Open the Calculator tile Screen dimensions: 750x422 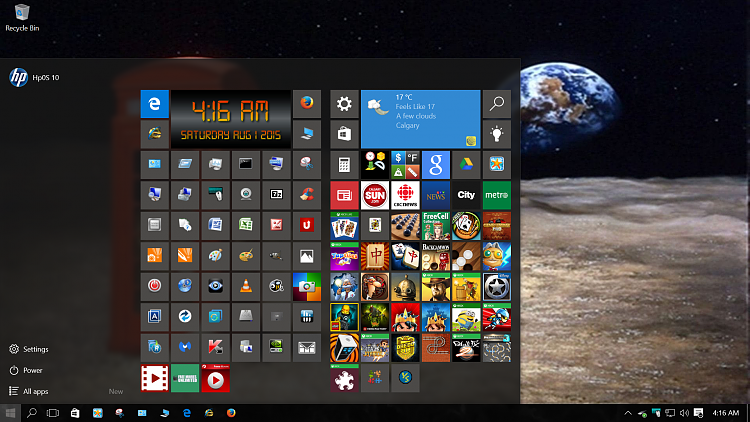pyautogui.click(x=344, y=165)
